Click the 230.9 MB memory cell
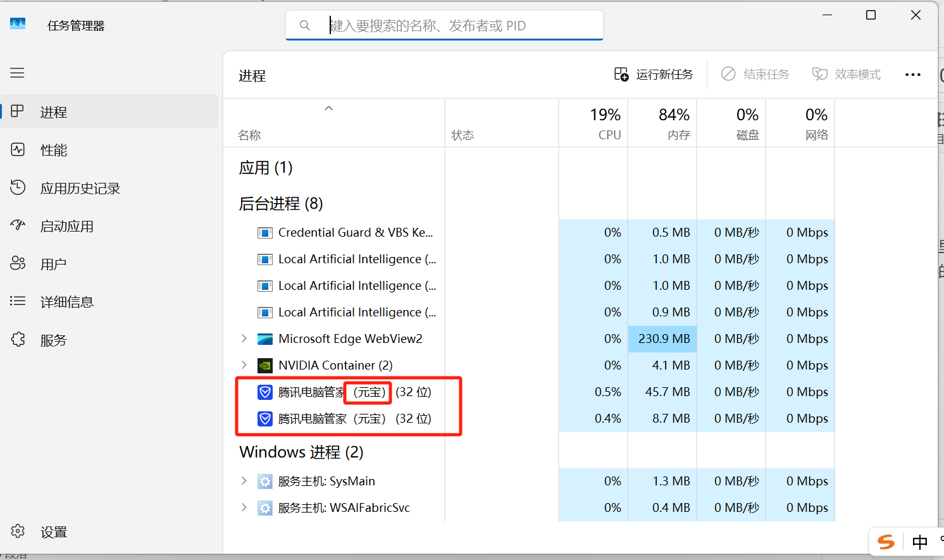The width and height of the screenshot is (944, 560). pos(662,339)
